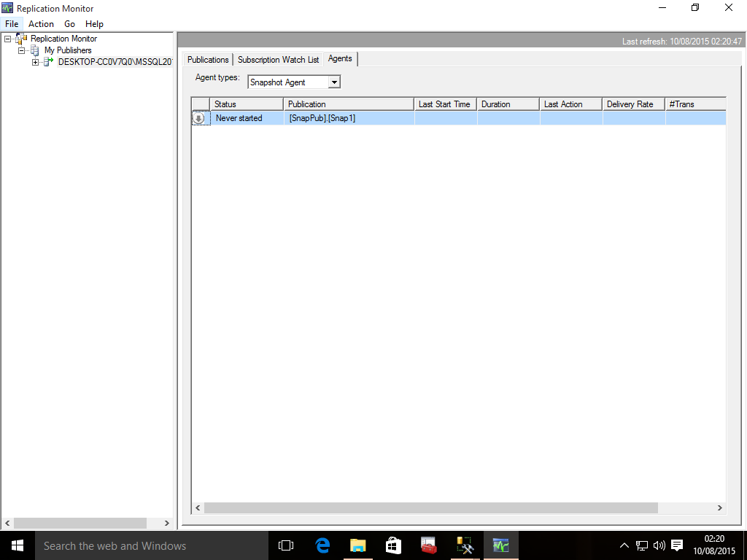
Task: Click the Never started agent status icon
Action: coord(198,118)
